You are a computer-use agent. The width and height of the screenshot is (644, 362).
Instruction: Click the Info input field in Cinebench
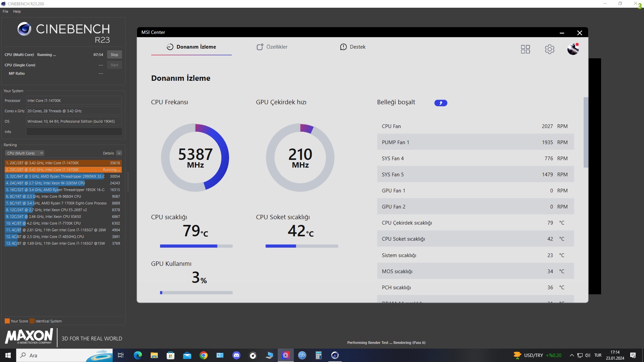tap(74, 132)
